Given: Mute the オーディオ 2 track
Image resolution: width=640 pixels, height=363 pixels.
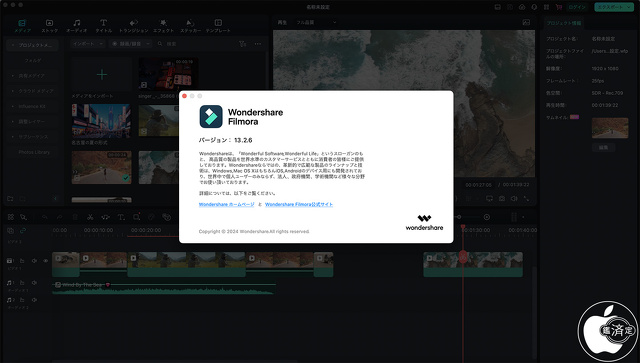Looking at the screenshot, I should pyautogui.click(x=34, y=300).
